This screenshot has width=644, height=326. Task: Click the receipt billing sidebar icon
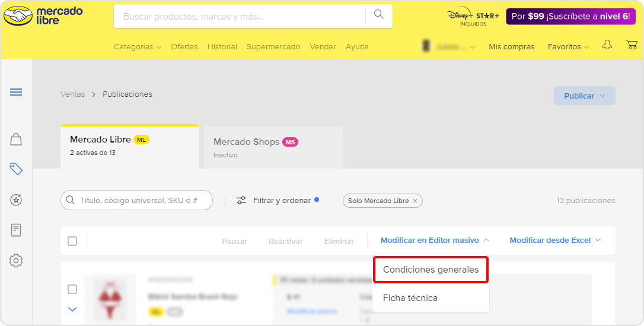(16, 230)
